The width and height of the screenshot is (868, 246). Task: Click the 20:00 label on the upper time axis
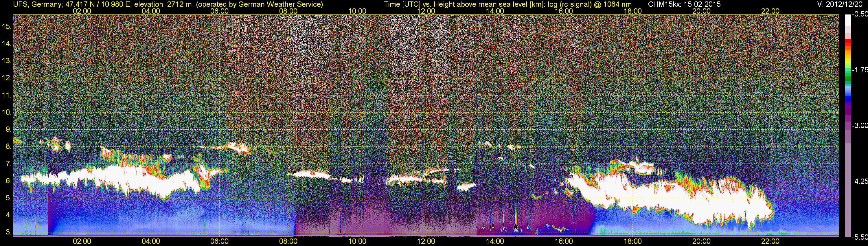click(702, 11)
